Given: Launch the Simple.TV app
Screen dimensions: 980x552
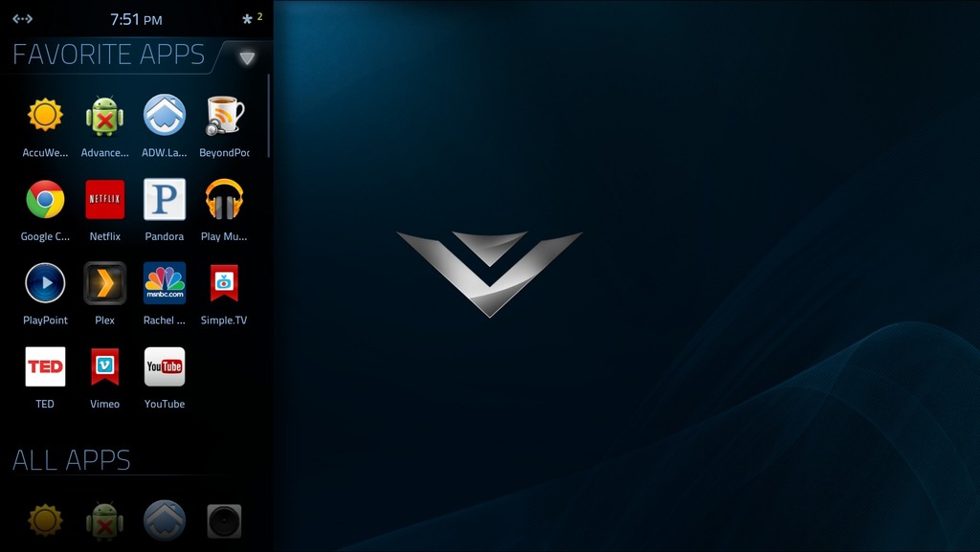Looking at the screenshot, I should coord(224,283).
